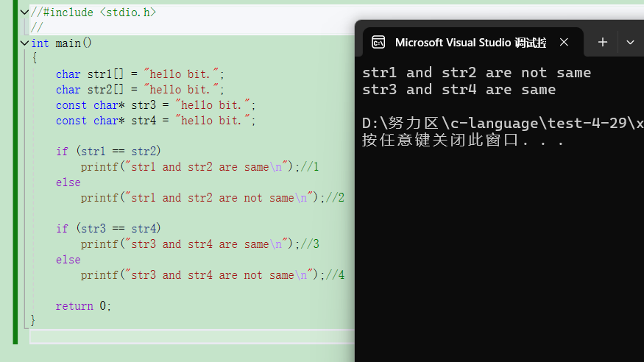The width and height of the screenshot is (644, 362).
Task: Open a new terminal tab with plus button
Action: (x=603, y=42)
